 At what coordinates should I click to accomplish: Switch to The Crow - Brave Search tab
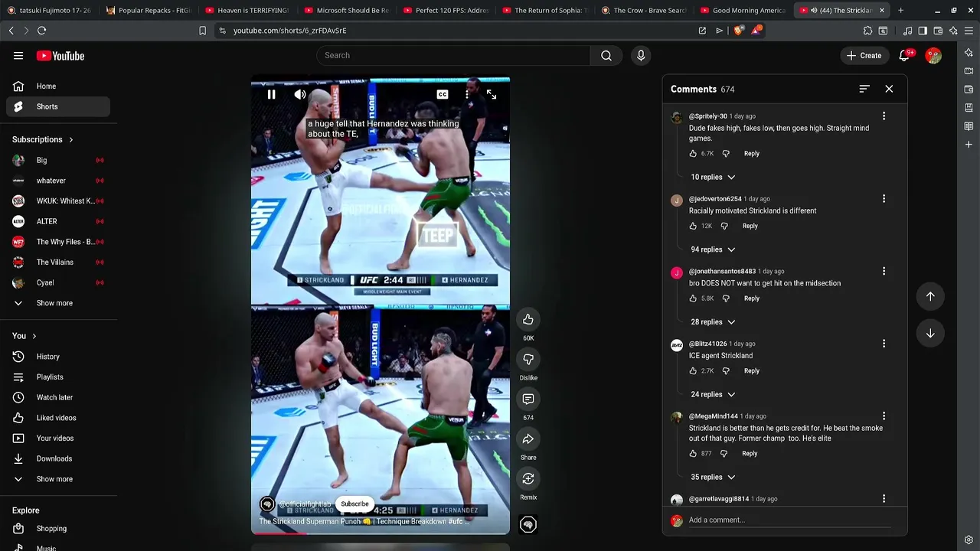[x=644, y=11]
